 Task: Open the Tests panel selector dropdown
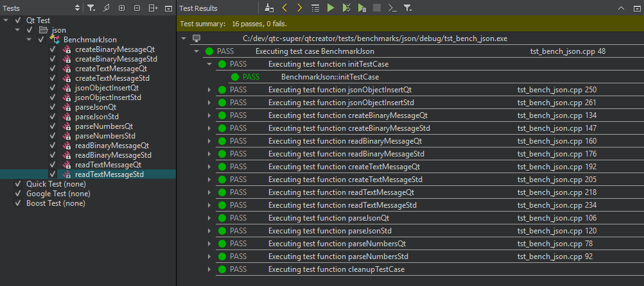[78, 8]
